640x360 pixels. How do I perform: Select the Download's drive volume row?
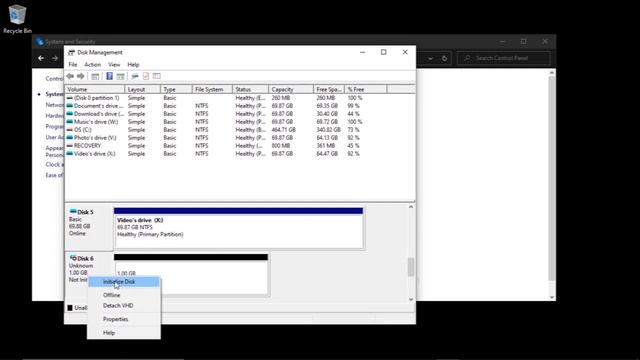pyautogui.click(x=240, y=114)
